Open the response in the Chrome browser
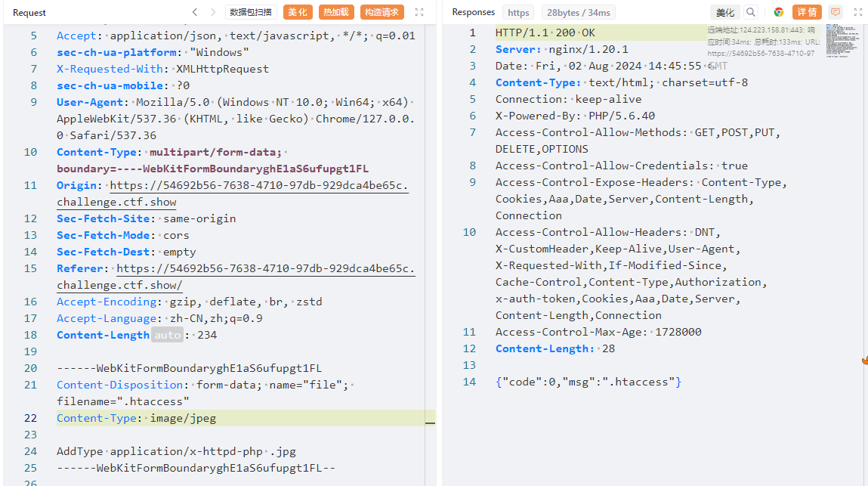868x486 pixels. point(779,12)
